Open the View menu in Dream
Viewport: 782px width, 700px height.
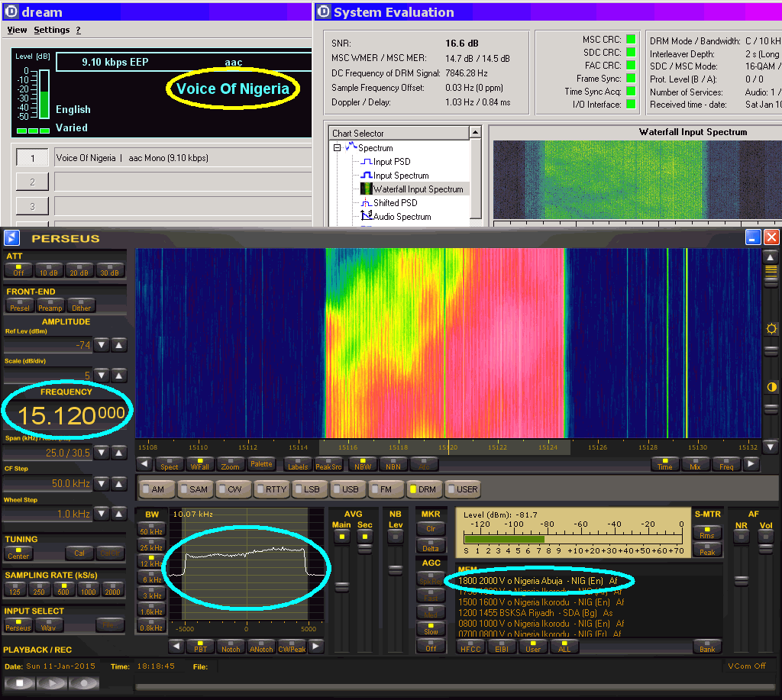(x=17, y=31)
